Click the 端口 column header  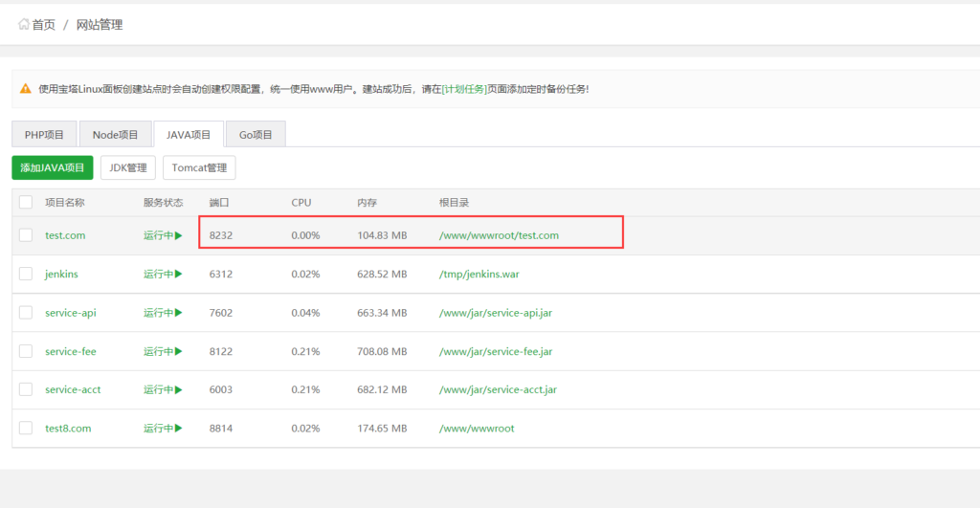coord(219,203)
